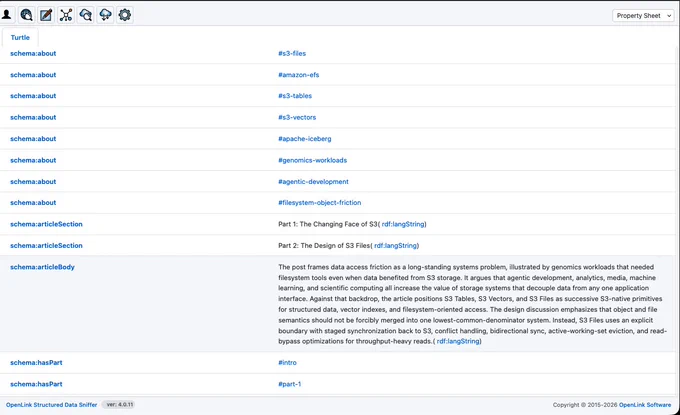Viewport: 680px width, 415px height.
Task: Click schema:about in the #s3-files row
Action: [x=33, y=53]
